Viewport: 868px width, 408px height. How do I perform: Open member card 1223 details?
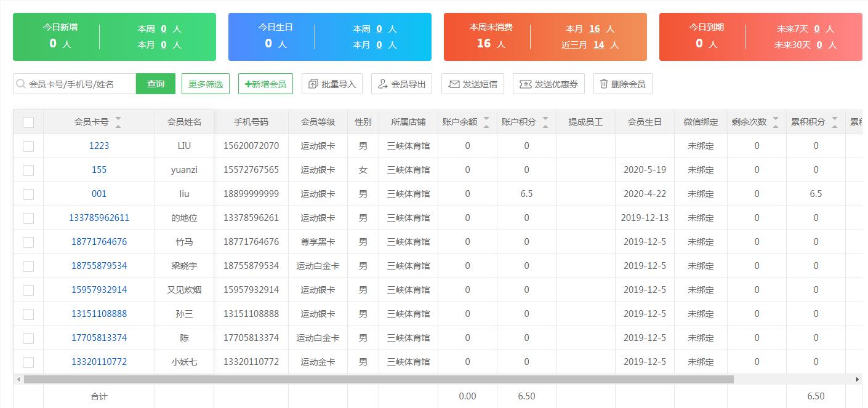coord(98,146)
